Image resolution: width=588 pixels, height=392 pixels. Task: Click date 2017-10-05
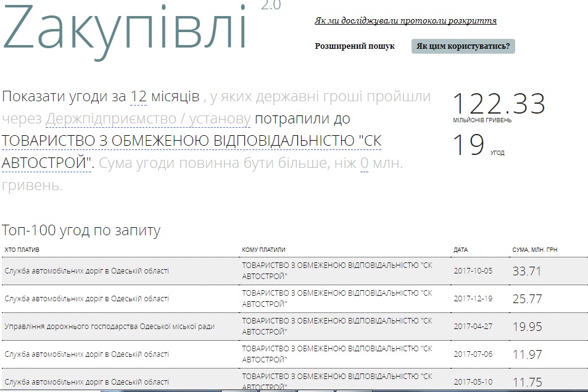(x=473, y=271)
